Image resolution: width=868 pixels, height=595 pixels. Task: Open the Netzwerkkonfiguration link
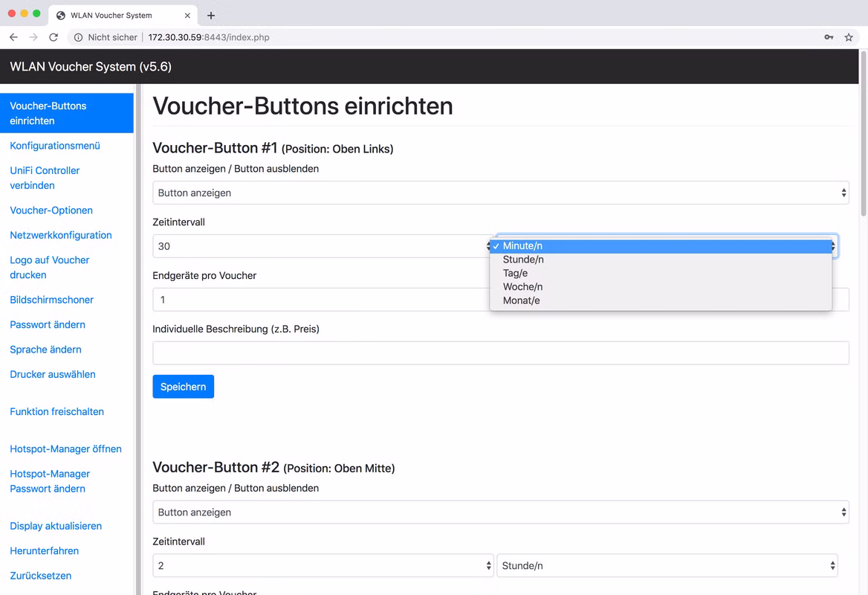pyautogui.click(x=61, y=235)
